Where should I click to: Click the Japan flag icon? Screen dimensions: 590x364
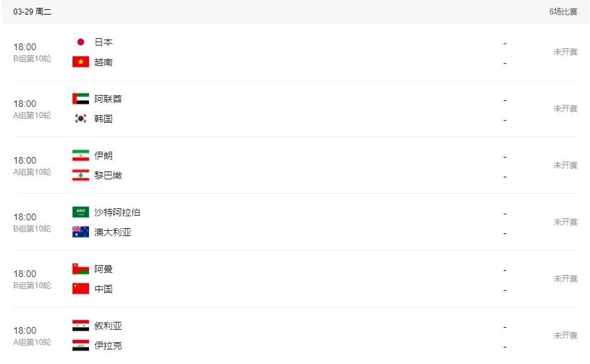80,42
